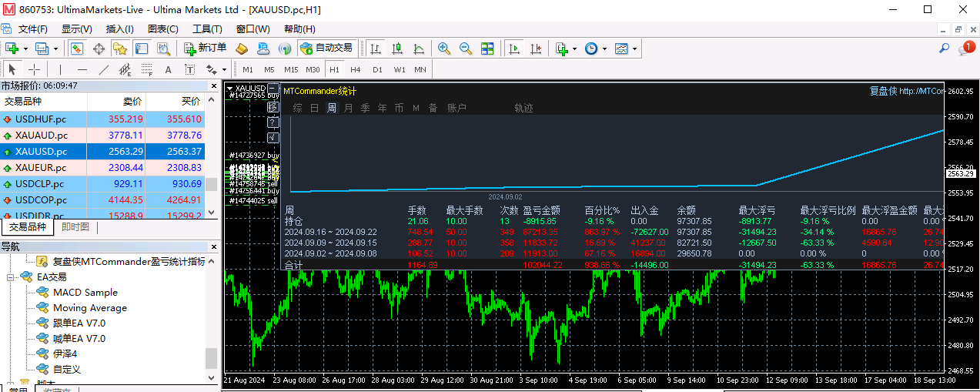Select the 月 view in MTCommander stats

coord(348,108)
